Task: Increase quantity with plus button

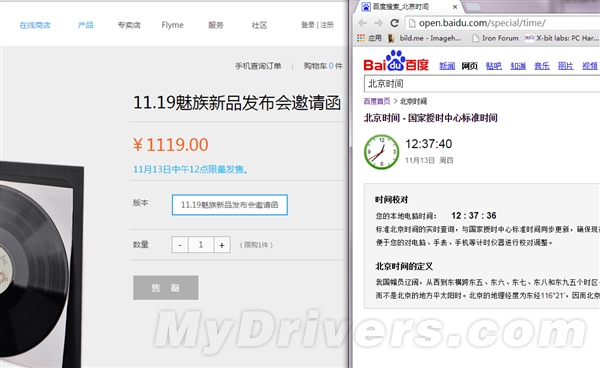Action: (222, 245)
